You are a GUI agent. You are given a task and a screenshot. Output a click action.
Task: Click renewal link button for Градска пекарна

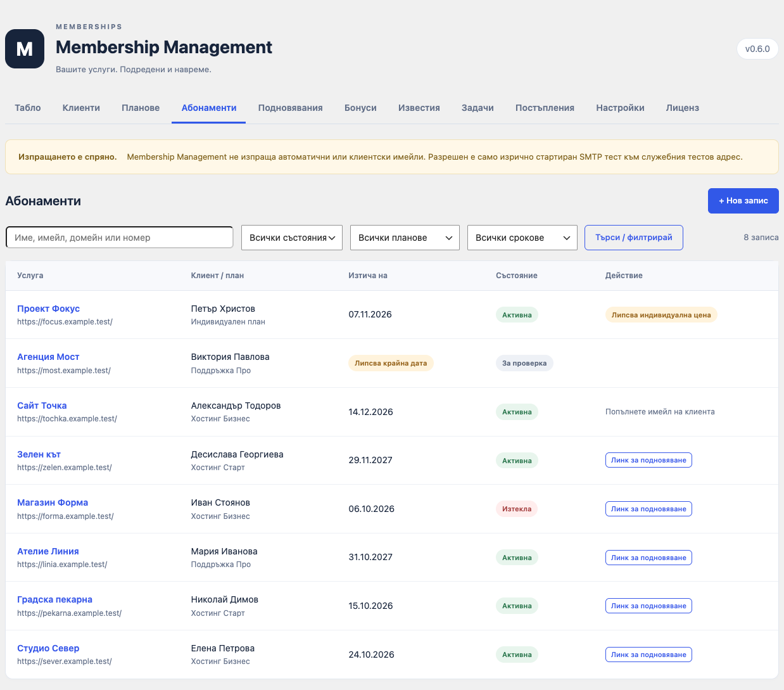click(648, 606)
